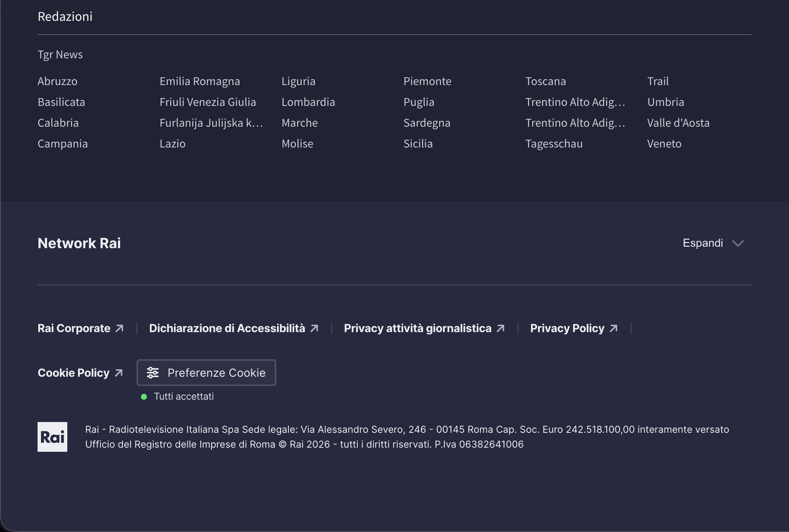Viewport: 789px width, 532px height.
Task: Open Trentino Alto Adige link above Tagesschau
Action: 575,123
